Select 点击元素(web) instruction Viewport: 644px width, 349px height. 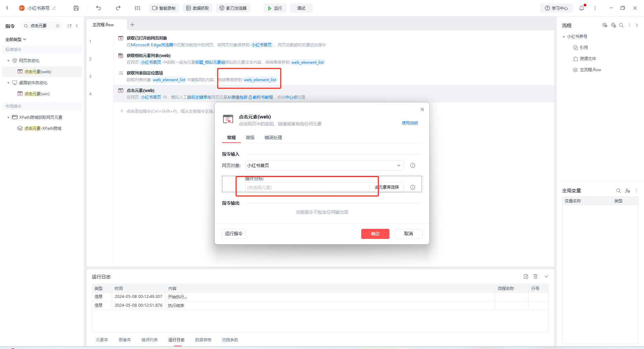42,71
